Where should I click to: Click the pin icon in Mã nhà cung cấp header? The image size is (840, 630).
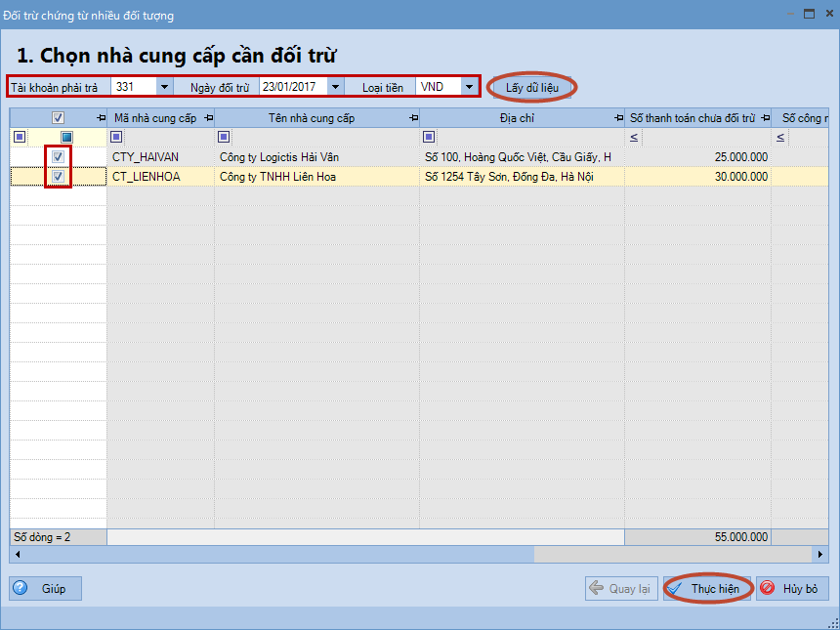tap(208, 118)
